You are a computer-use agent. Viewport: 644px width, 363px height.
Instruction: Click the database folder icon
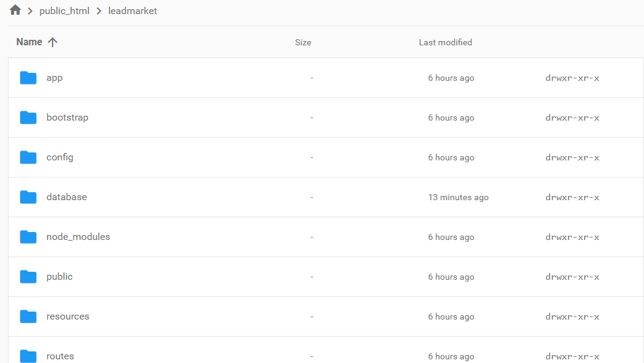tap(28, 197)
